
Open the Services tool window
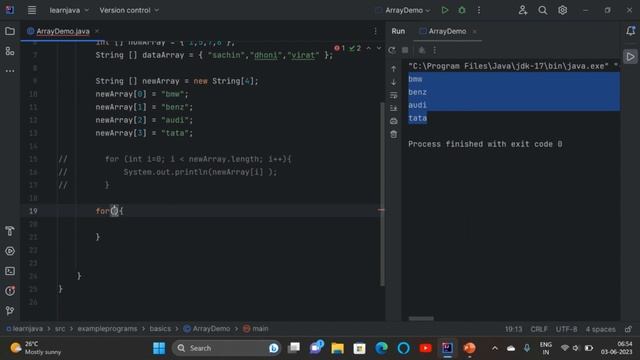pos(10,251)
